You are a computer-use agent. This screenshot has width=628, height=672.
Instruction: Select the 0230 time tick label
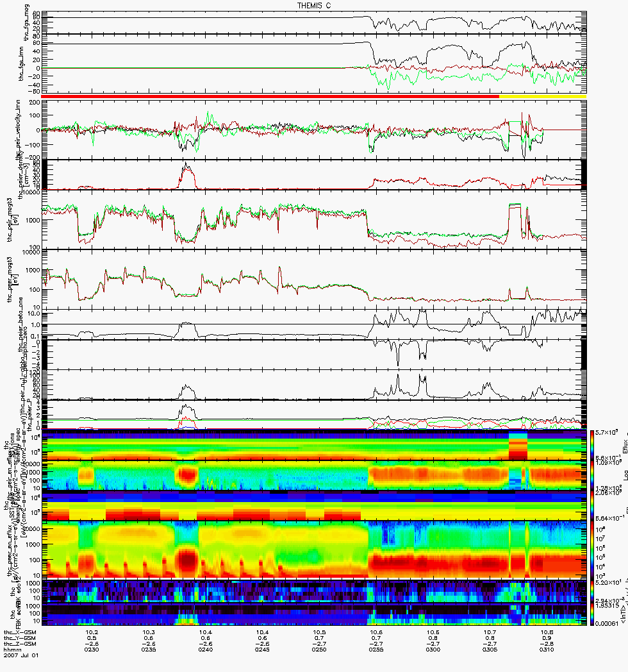[92, 650]
